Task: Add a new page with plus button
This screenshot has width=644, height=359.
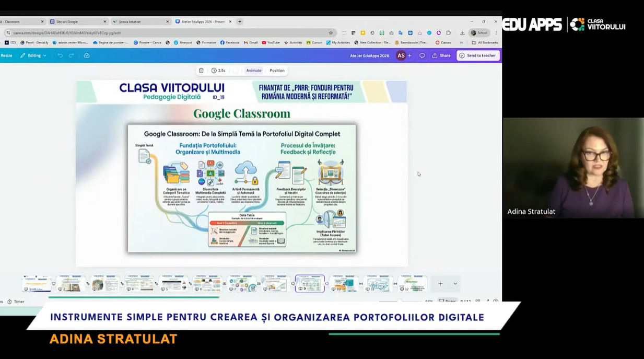Action: point(440,284)
